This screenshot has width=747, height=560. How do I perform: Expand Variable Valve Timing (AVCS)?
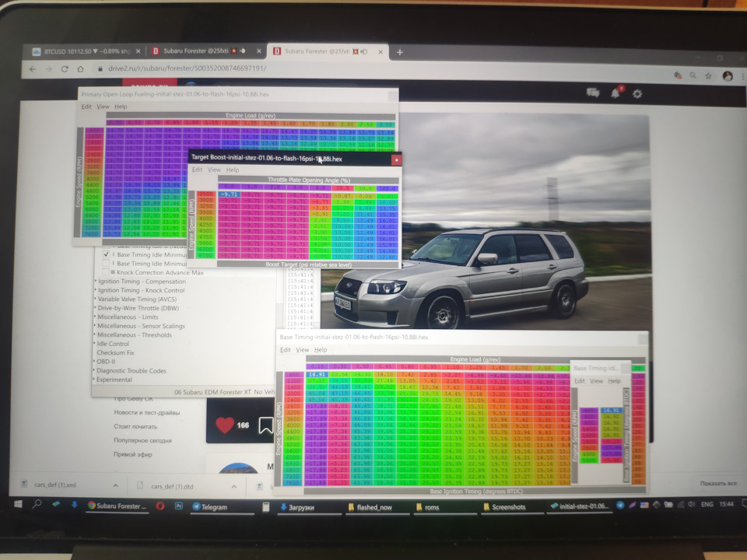(137, 299)
